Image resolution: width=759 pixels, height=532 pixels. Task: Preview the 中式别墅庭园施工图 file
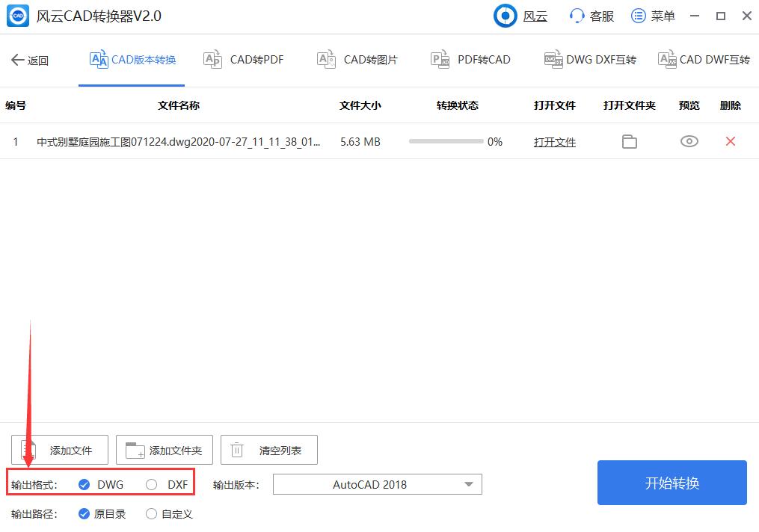[688, 141]
